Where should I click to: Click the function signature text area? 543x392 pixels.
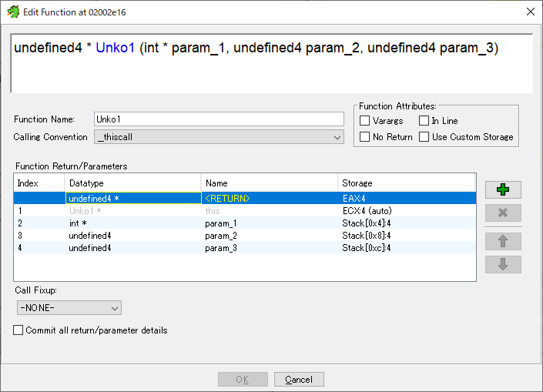tap(271, 63)
